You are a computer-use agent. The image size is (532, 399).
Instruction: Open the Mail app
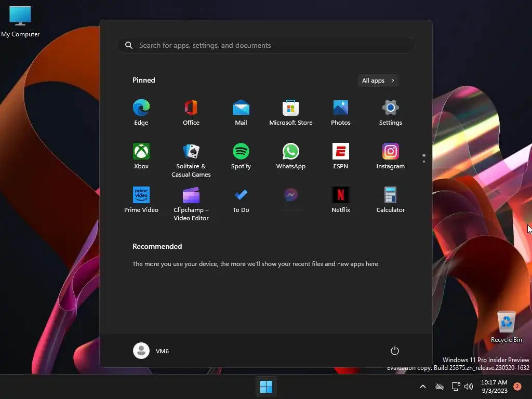coord(241,112)
